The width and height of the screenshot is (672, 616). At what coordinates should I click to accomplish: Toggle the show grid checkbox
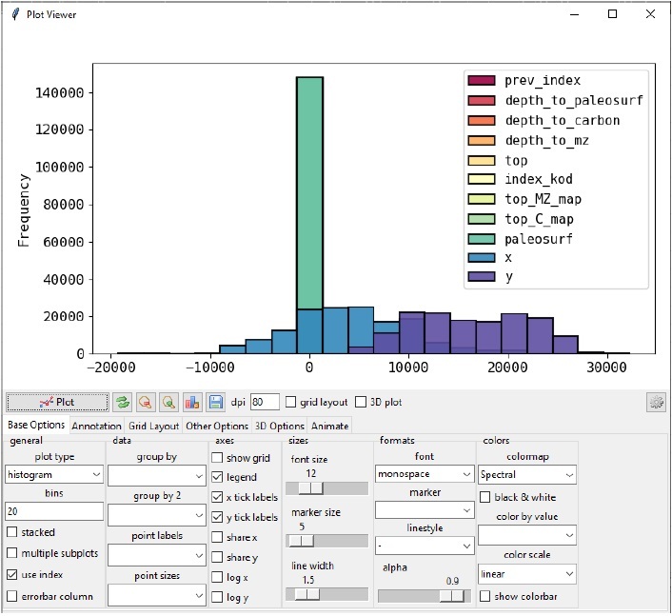[x=218, y=458]
